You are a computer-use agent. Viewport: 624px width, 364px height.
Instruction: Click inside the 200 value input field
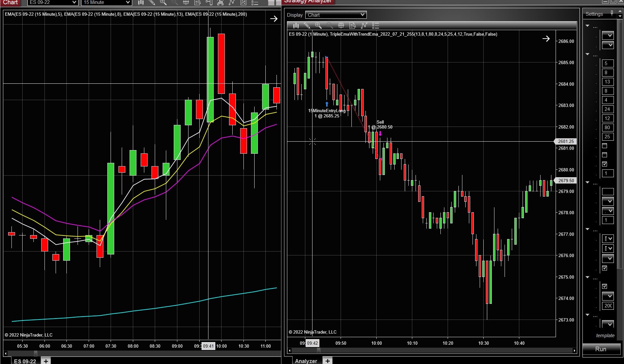click(608, 306)
